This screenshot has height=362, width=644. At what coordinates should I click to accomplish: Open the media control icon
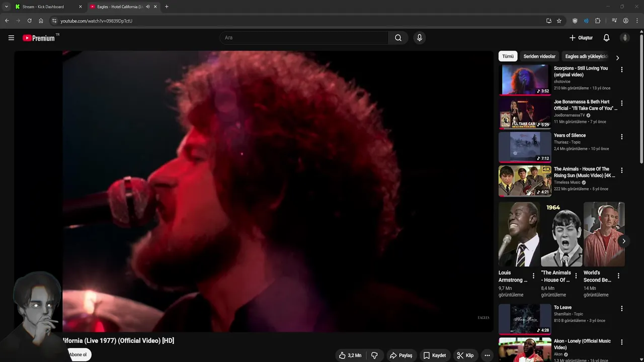coord(614,21)
